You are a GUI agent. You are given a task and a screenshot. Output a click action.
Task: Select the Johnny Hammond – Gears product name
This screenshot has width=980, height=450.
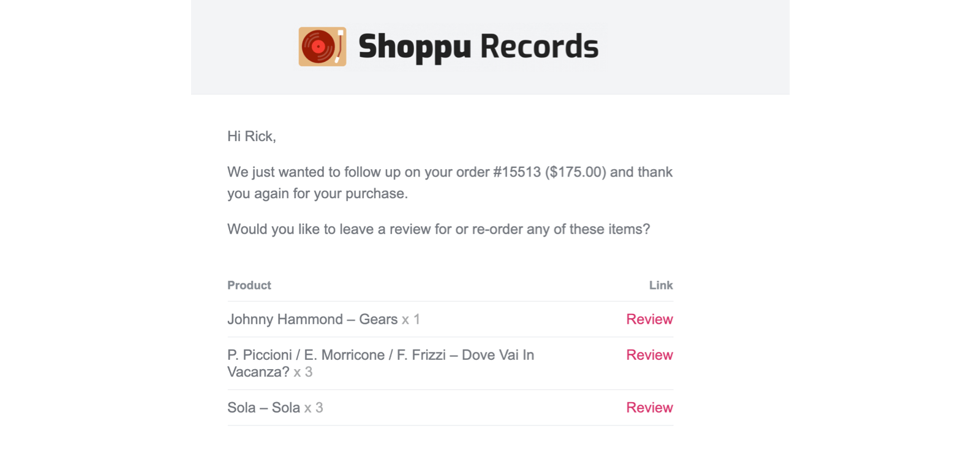tap(312, 319)
